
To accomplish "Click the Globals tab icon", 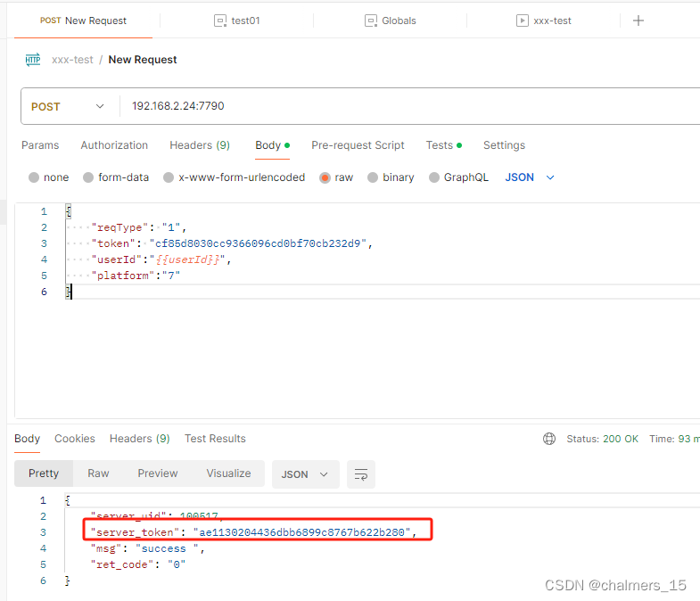I will pyautogui.click(x=371, y=21).
